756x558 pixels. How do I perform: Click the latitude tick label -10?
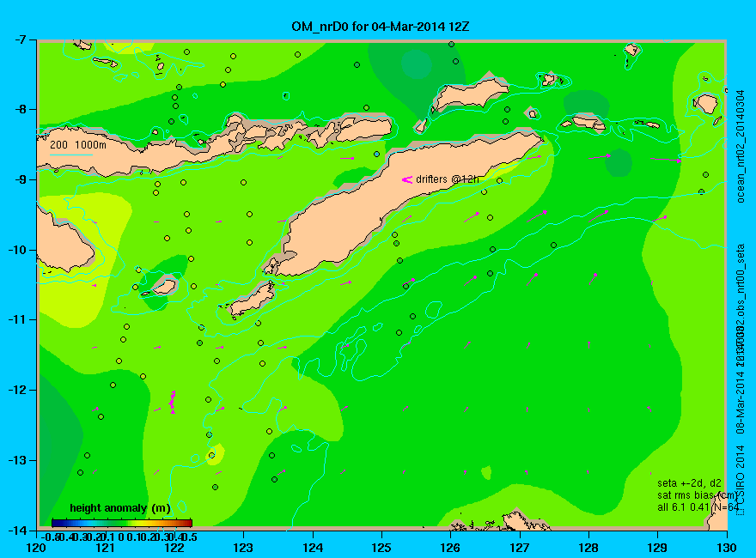click(16, 250)
